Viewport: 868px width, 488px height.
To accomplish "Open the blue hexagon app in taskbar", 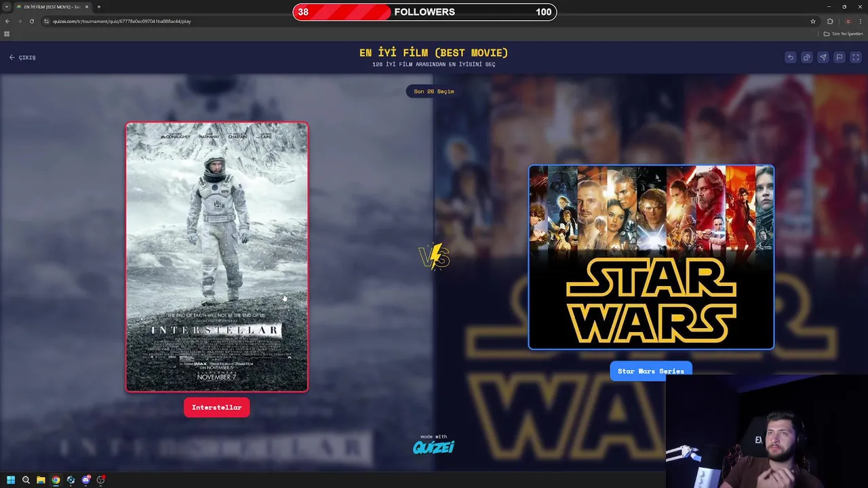I will tap(71, 480).
